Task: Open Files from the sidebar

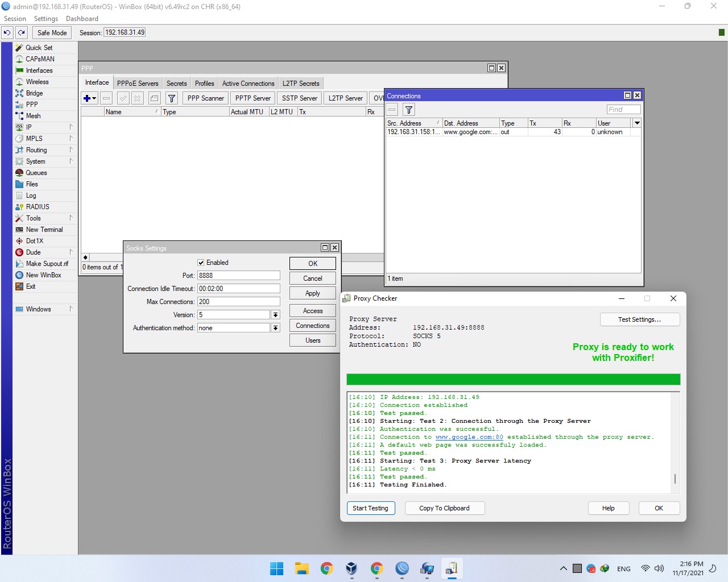Action: (x=32, y=184)
